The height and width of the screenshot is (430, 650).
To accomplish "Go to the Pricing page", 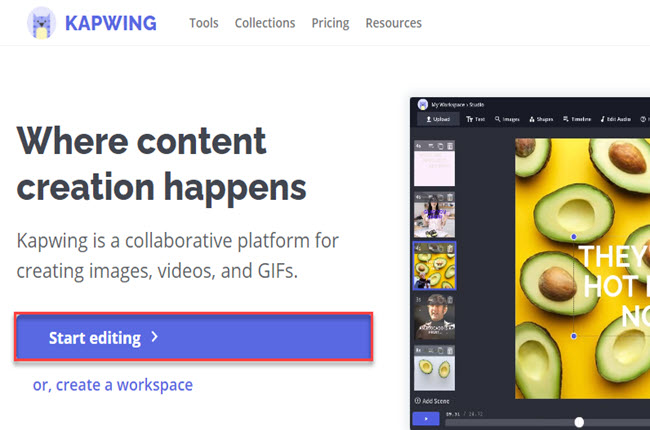I will pyautogui.click(x=330, y=23).
